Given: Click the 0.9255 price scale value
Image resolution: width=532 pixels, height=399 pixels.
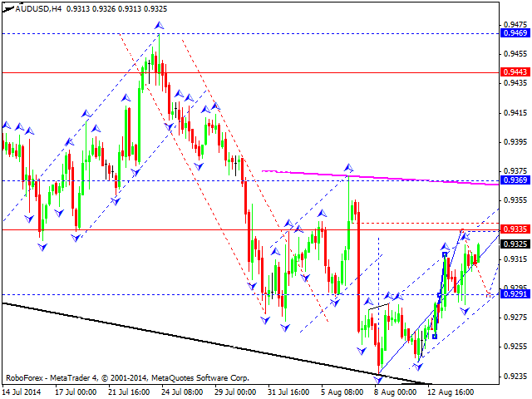Looking at the screenshot, I should pyautogui.click(x=515, y=347).
